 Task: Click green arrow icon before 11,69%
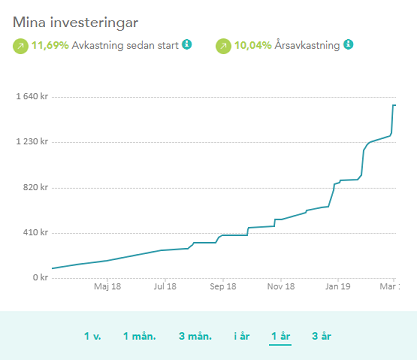(21, 46)
